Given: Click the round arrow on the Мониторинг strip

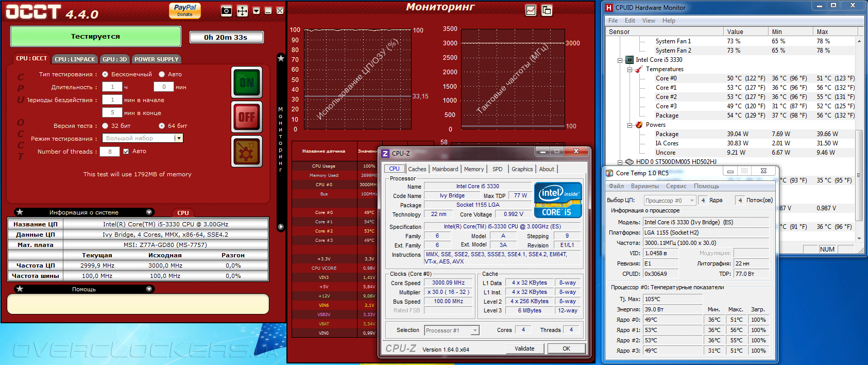Looking at the screenshot, I should coord(281,227).
